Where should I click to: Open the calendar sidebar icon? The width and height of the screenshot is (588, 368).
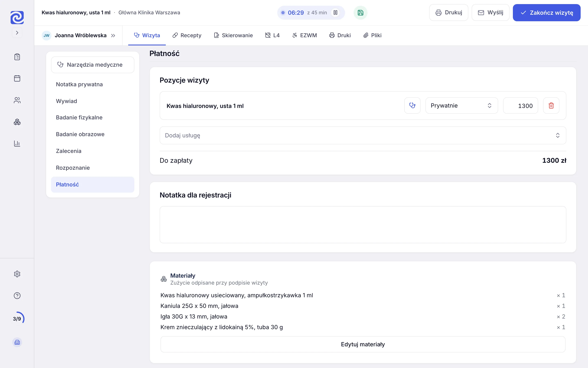tap(17, 78)
